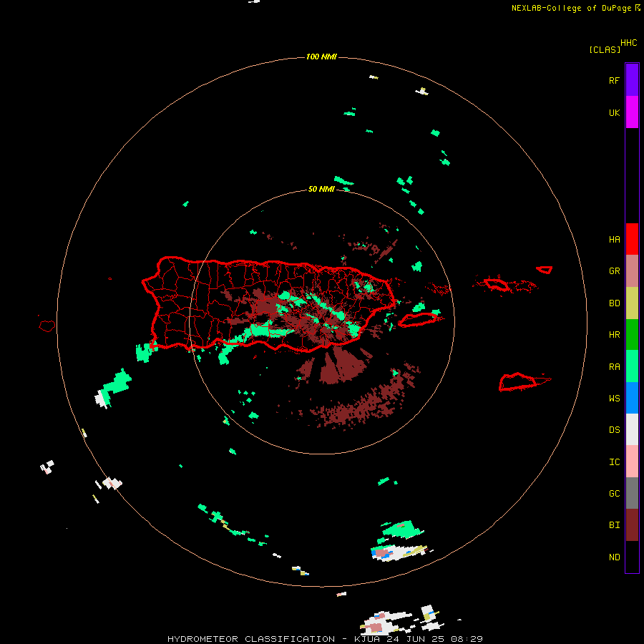The height and width of the screenshot is (644, 644).
Task: Click the Vieques island outline
Action: point(418,320)
